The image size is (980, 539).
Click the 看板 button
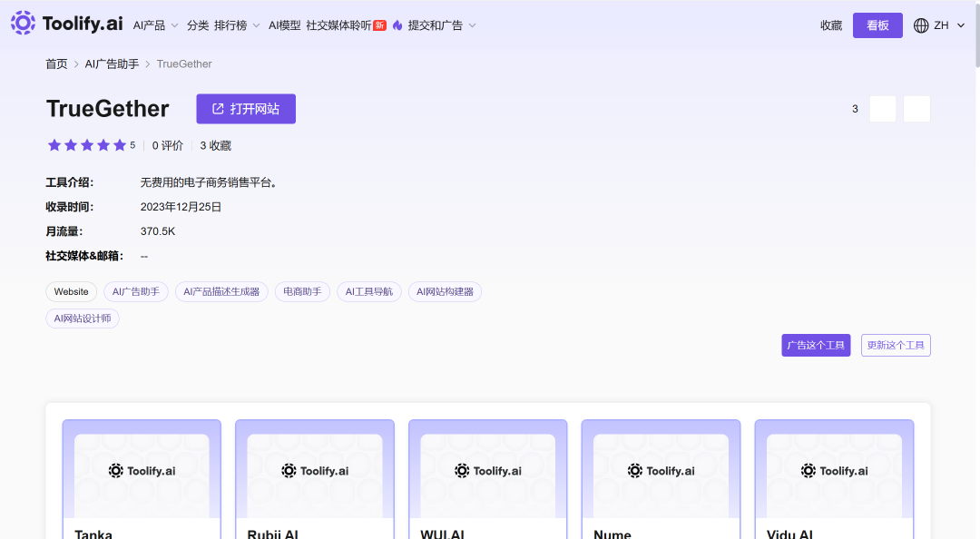point(877,25)
